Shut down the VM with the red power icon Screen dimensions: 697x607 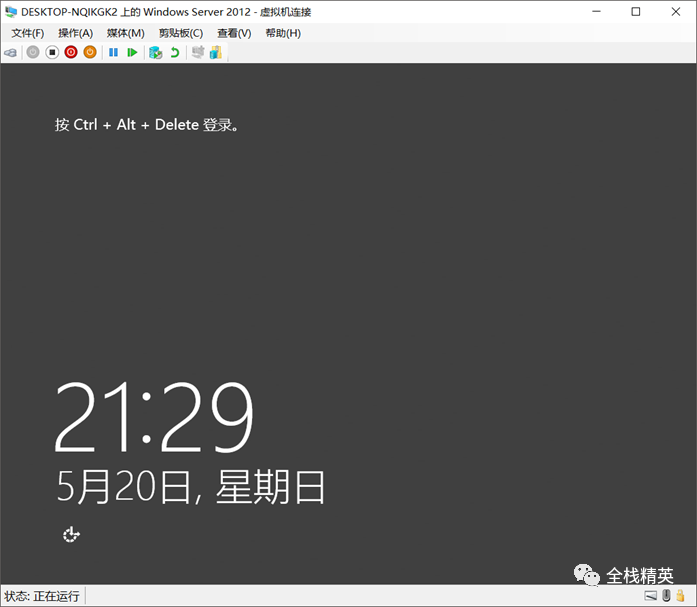[x=71, y=52]
